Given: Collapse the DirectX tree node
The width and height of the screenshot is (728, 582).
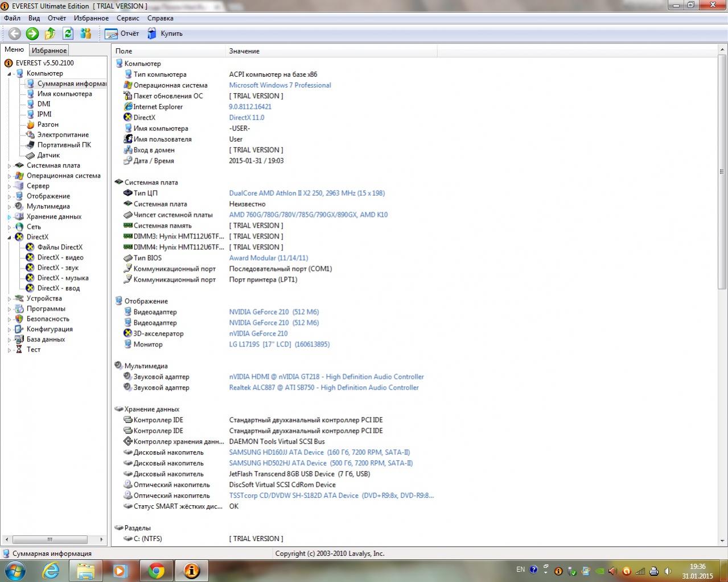Looking at the screenshot, I should [9, 237].
